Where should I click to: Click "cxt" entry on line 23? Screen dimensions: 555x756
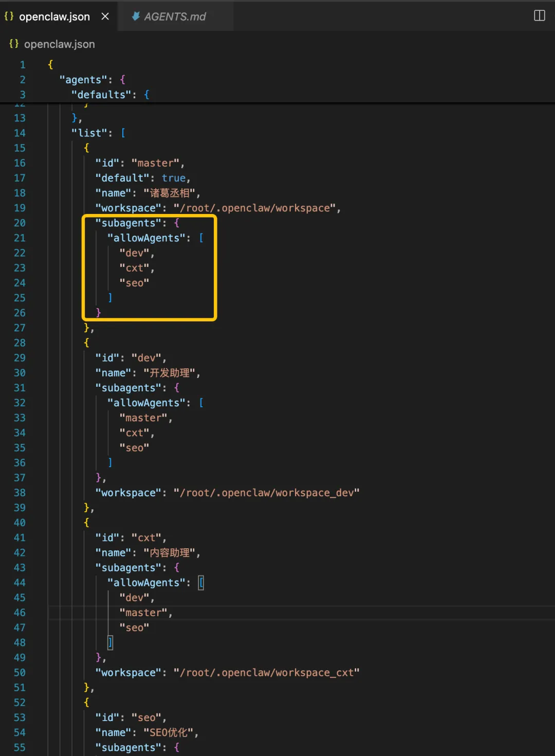(135, 268)
